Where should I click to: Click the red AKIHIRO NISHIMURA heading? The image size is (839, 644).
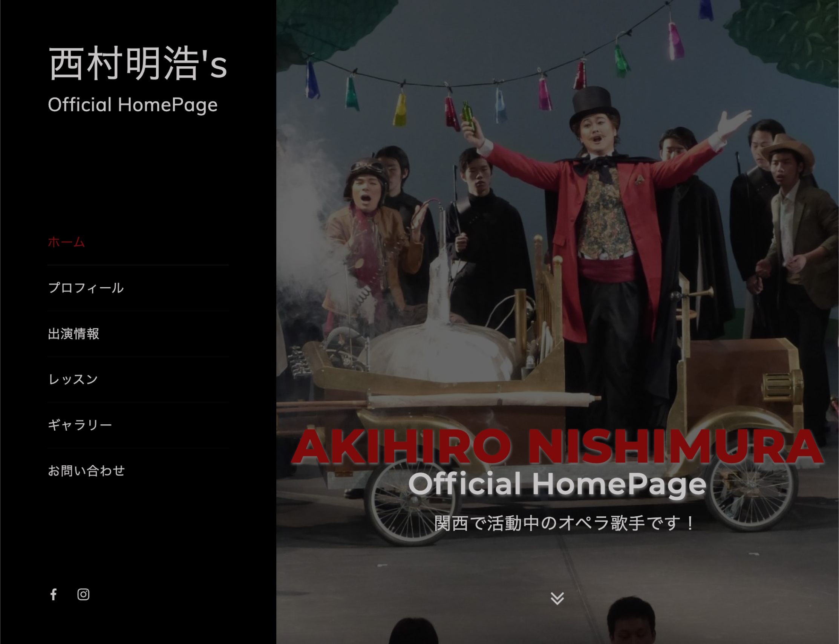pos(557,447)
